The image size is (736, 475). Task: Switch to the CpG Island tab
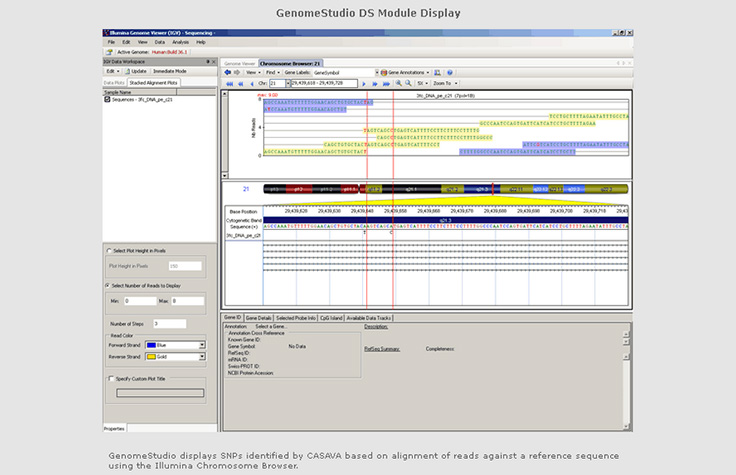(x=329, y=317)
